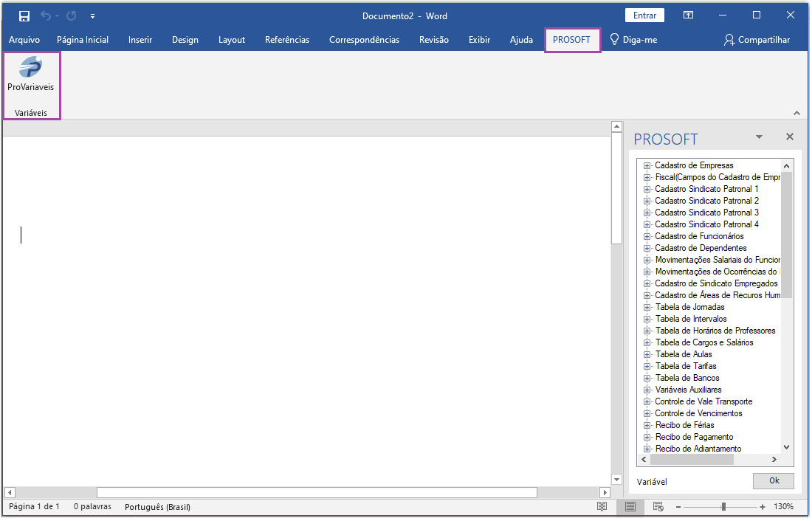Expand the Cadastro de Funcionários node

coord(647,237)
